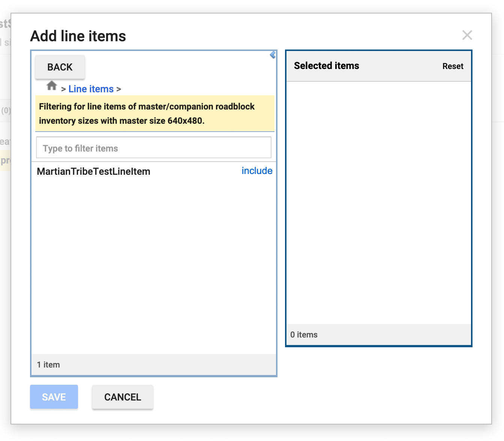
Task: Click inside the line items list area
Action: point(154,262)
